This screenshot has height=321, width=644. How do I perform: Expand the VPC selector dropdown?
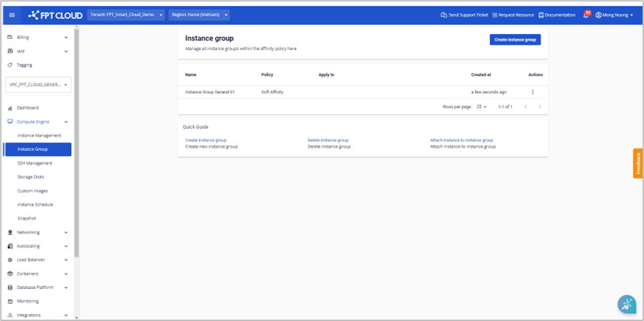(38, 85)
